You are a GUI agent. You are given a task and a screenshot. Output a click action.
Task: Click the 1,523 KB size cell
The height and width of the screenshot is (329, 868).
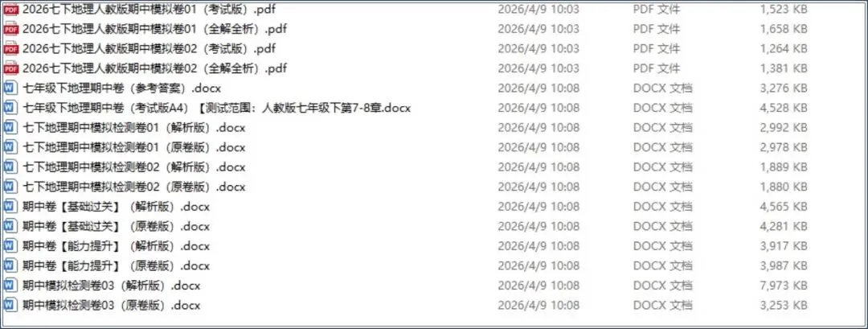pos(784,9)
